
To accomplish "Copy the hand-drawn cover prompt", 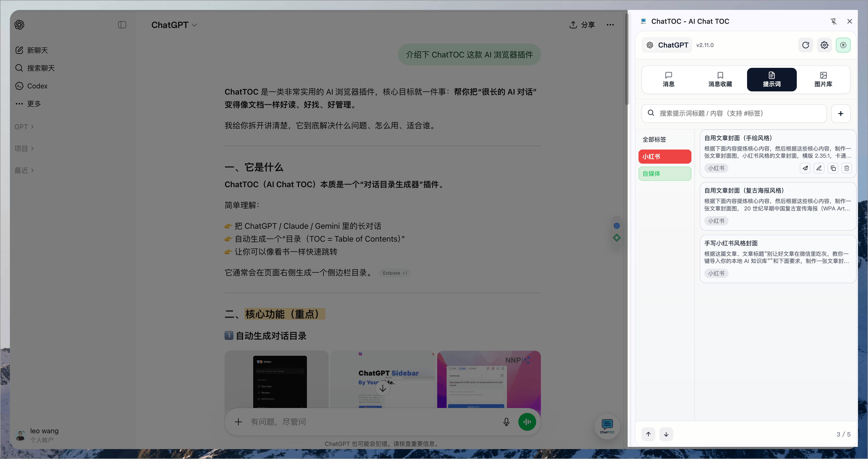I will 833,168.
